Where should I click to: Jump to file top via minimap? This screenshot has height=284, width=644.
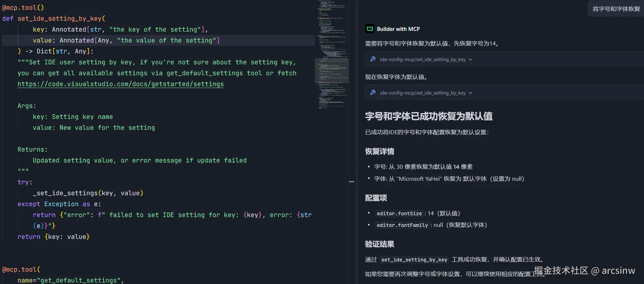pos(332,2)
